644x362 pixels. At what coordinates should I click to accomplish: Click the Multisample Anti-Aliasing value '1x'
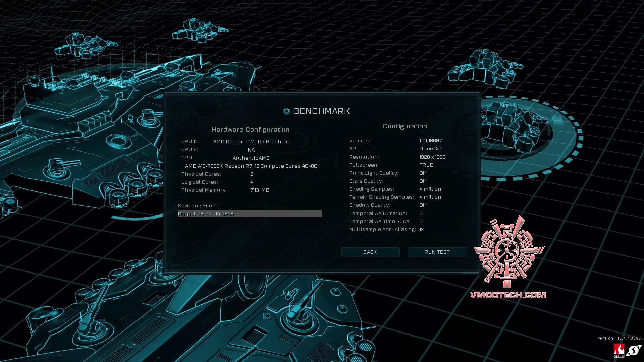click(422, 229)
